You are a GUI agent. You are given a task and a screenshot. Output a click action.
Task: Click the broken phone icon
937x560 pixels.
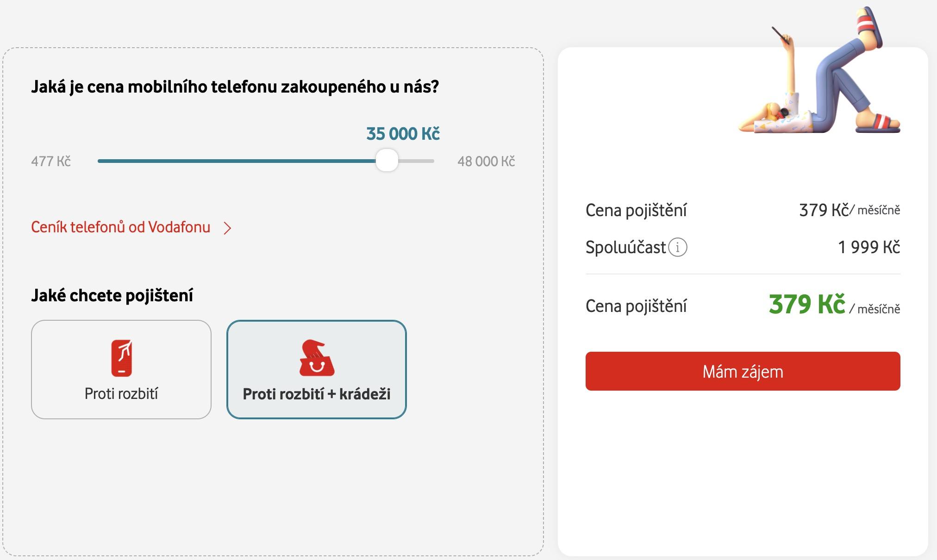pos(121,358)
